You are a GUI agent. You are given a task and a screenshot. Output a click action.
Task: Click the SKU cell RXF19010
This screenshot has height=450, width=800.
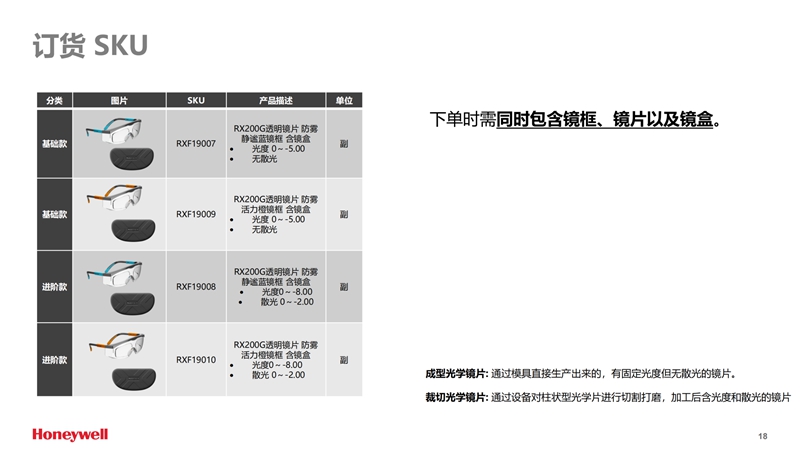tap(196, 360)
